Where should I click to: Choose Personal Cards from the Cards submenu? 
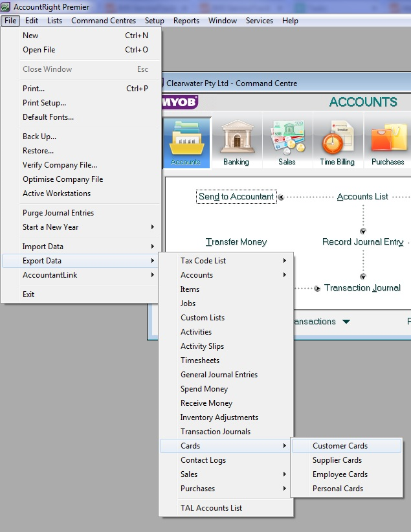coord(346,489)
